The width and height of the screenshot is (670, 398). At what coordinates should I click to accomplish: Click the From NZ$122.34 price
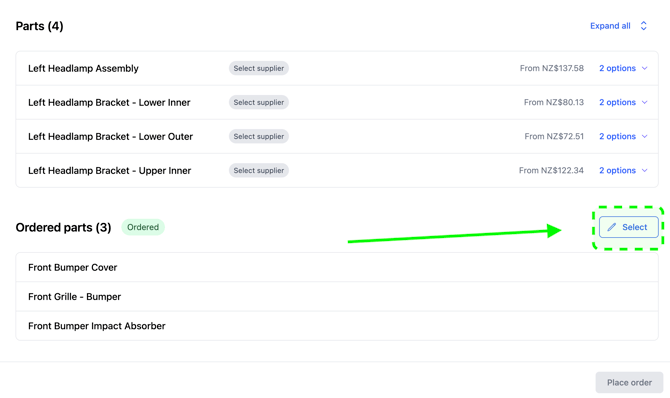[551, 170]
